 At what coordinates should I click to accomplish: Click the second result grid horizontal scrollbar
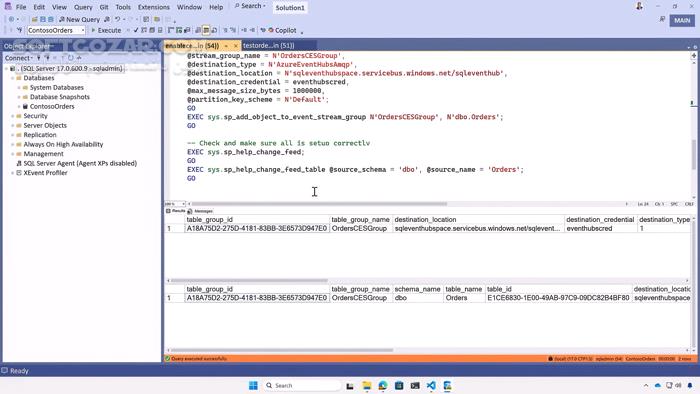click(x=282, y=350)
